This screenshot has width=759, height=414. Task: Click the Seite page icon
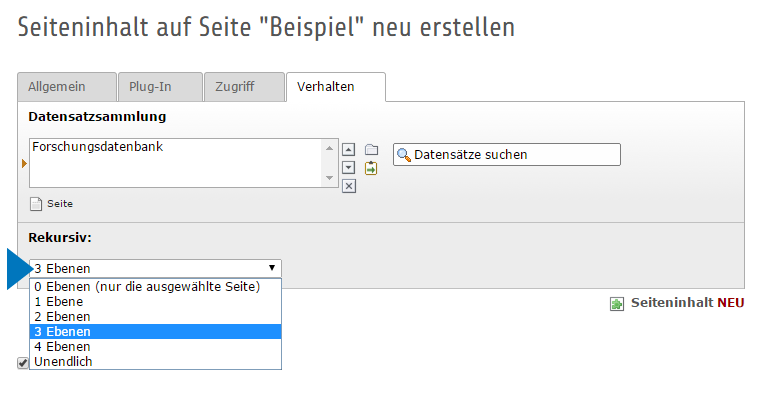(37, 204)
